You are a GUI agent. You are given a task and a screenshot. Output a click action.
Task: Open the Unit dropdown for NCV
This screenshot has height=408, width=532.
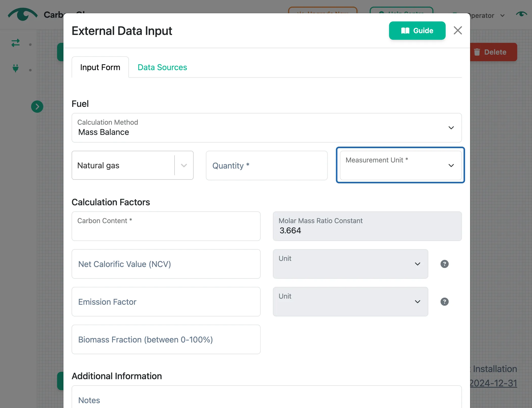(x=350, y=264)
